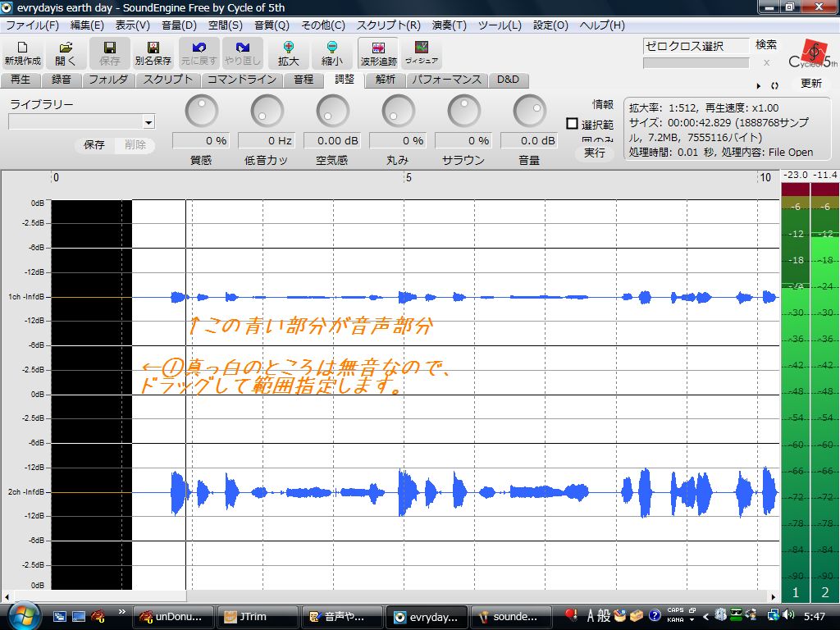
Task: Open the 空間(S) menu
Action: pos(226,25)
